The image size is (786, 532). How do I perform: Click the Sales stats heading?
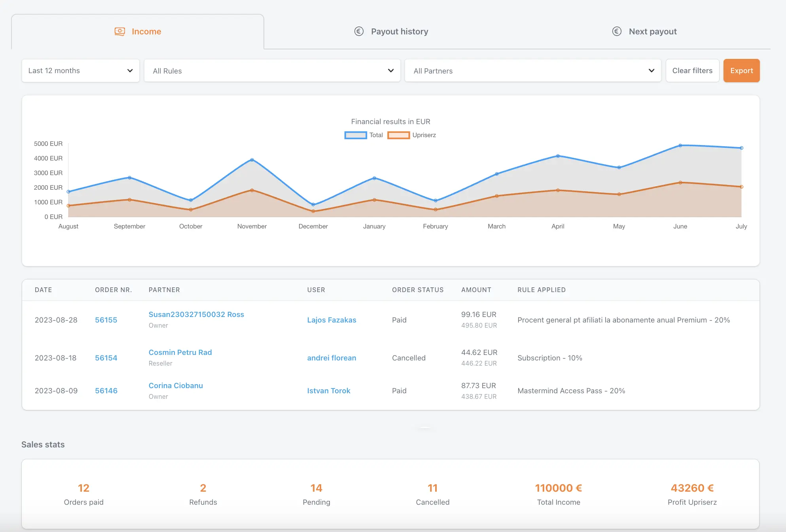pyautogui.click(x=43, y=444)
